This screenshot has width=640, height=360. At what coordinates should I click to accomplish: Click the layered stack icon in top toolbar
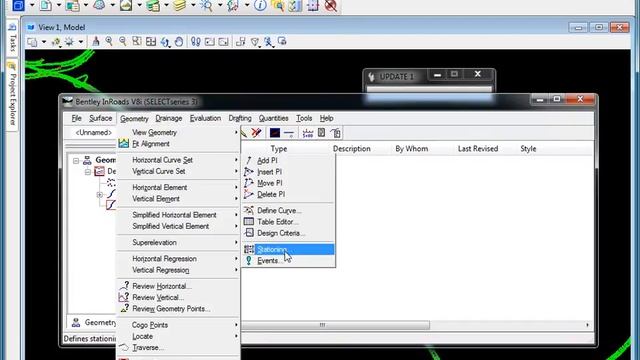(x=179, y=5)
